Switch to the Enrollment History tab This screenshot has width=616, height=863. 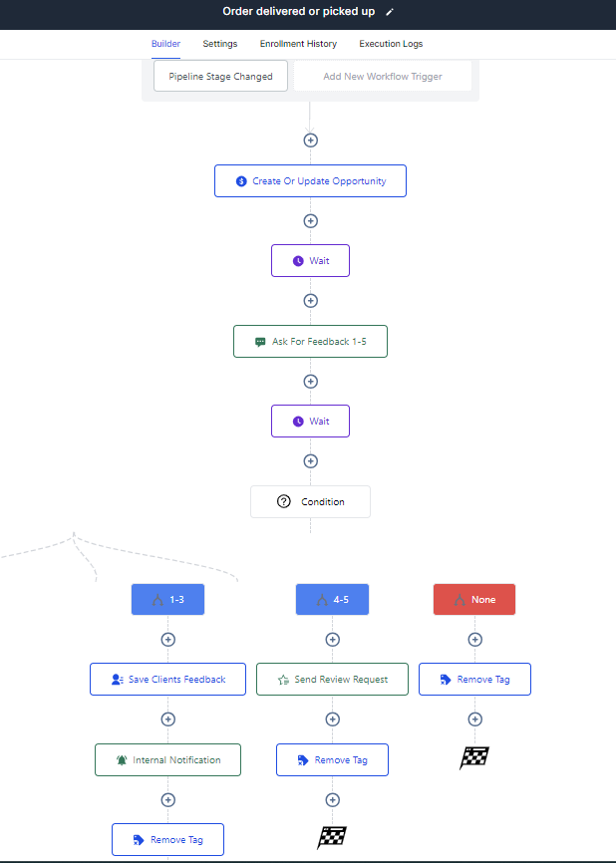(298, 44)
